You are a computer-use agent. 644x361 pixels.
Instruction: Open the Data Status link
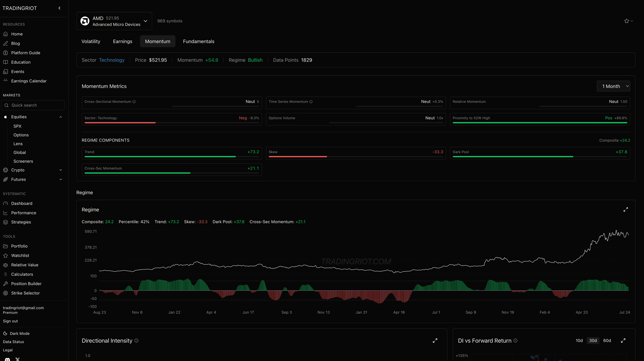click(x=13, y=342)
